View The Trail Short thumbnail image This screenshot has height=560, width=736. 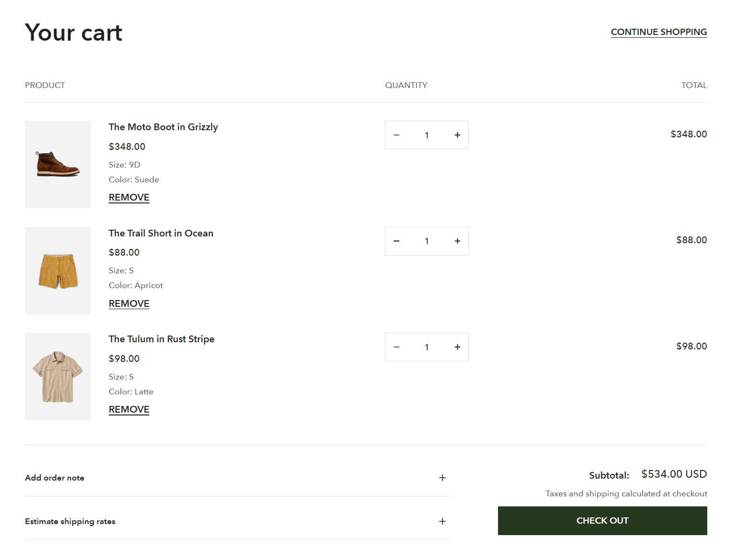57,270
